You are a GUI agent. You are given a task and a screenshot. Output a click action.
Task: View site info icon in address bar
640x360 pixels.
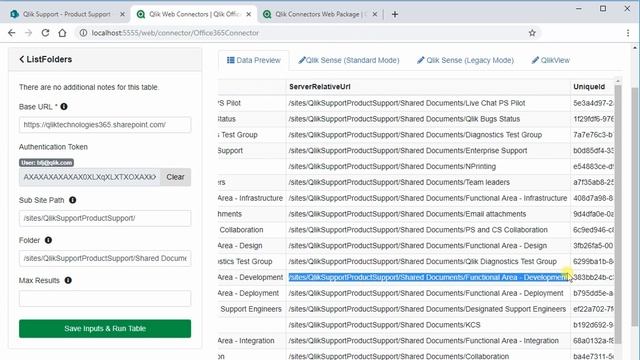pos(83,33)
